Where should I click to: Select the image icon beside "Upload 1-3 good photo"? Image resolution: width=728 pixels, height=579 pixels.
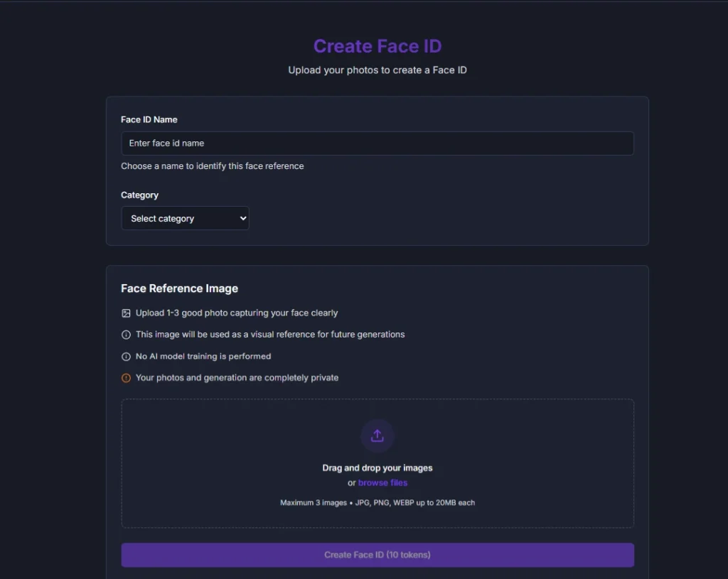(x=125, y=313)
